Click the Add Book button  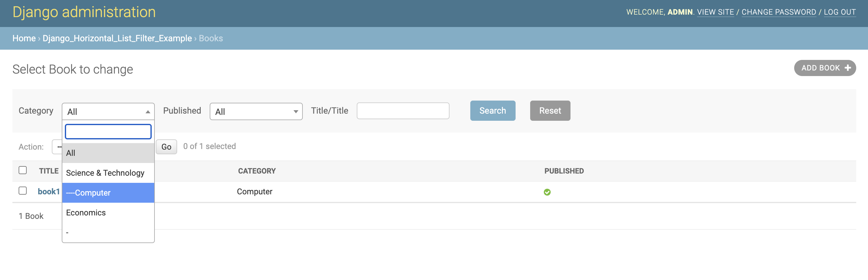(x=824, y=68)
